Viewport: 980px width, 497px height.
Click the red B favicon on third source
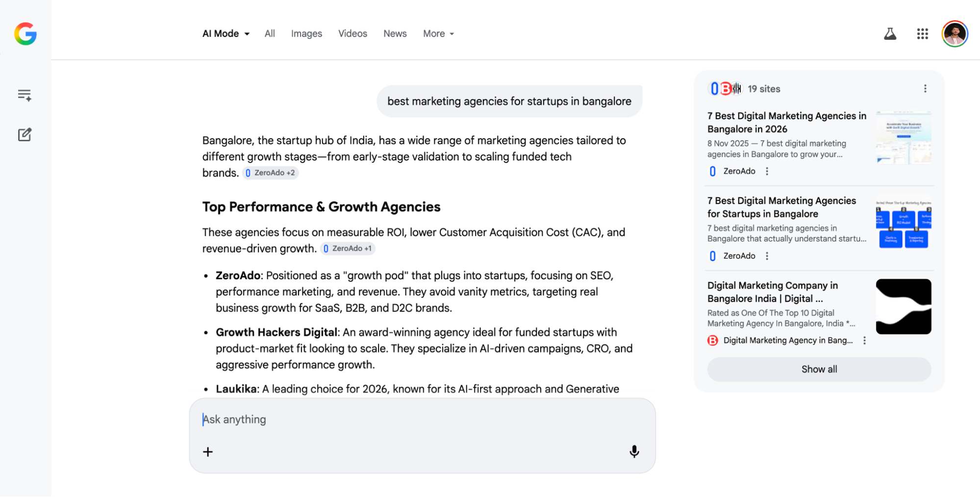(712, 340)
